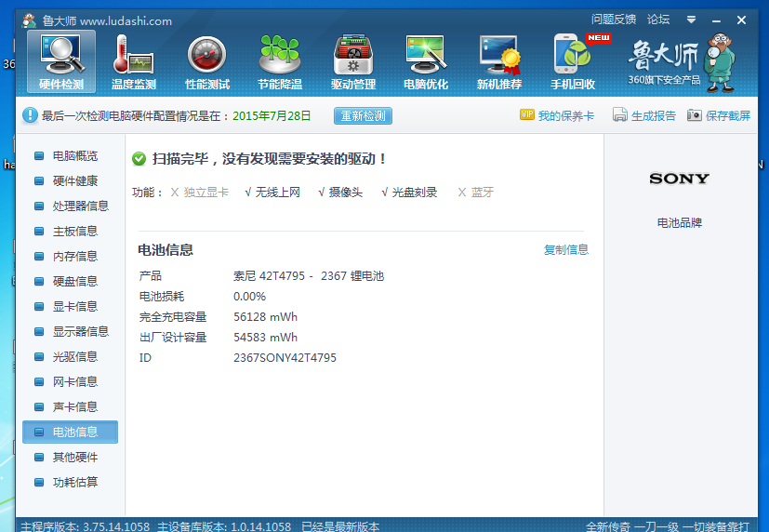Click the battery ID 2367SONY42T4795

(285, 358)
